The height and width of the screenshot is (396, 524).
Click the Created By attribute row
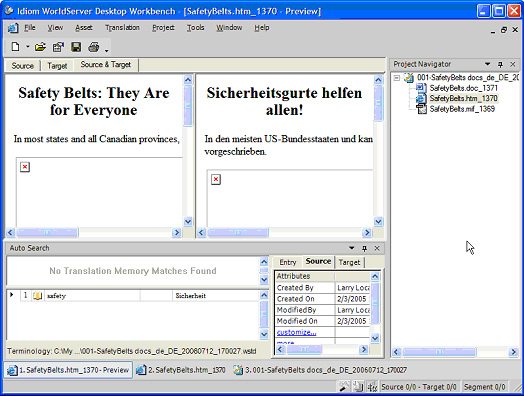[x=322, y=288]
